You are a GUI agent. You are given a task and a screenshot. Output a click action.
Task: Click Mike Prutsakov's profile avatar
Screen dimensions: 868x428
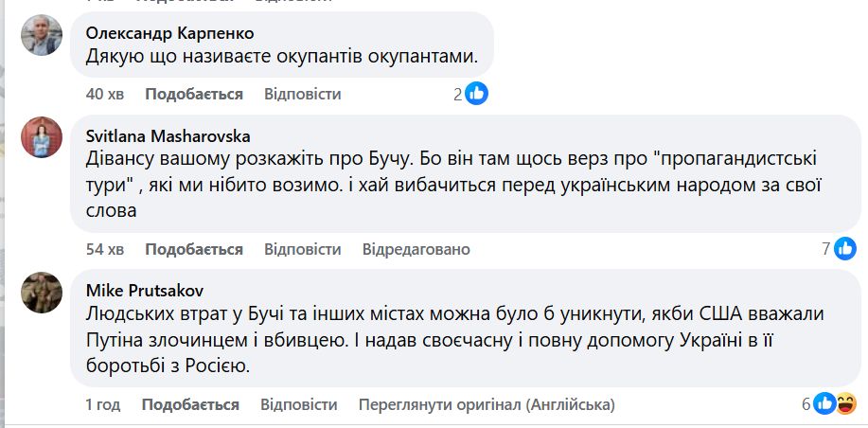[x=43, y=293]
